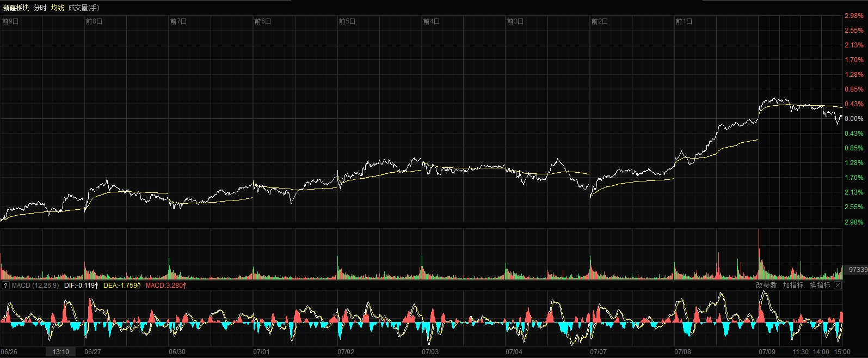The width and height of the screenshot is (868, 358).
Task: Select the 前1日 day marker
Action: pyautogui.click(x=684, y=21)
